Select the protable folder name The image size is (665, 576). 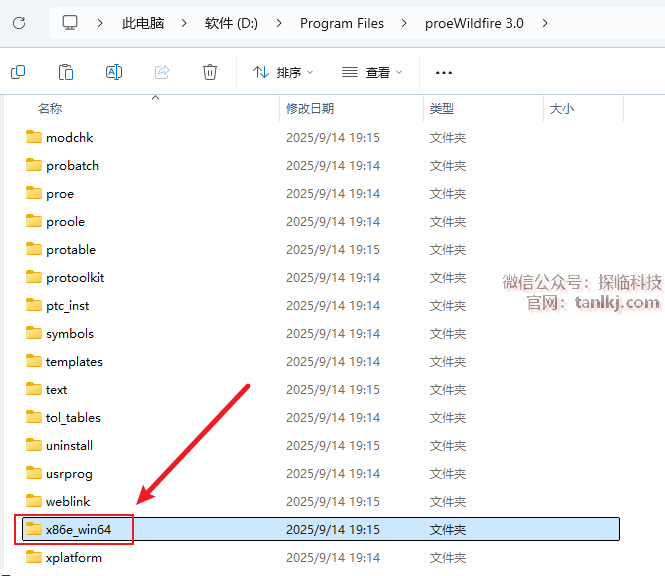pos(71,250)
